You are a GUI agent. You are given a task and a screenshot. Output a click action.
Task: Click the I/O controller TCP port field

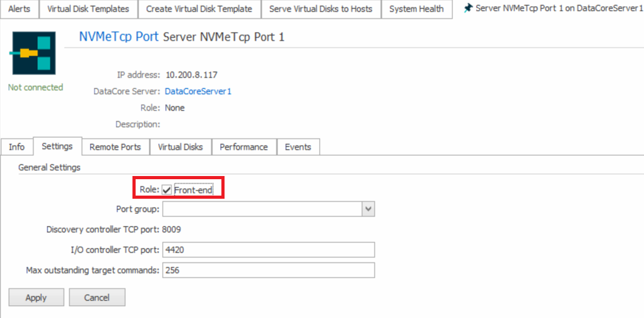[268, 250]
